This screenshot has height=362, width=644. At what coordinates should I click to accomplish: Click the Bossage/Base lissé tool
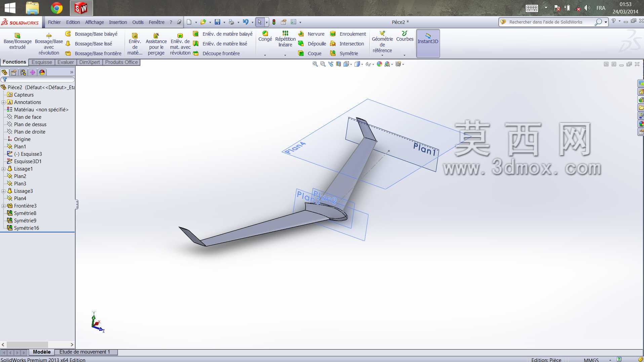[89, 44]
